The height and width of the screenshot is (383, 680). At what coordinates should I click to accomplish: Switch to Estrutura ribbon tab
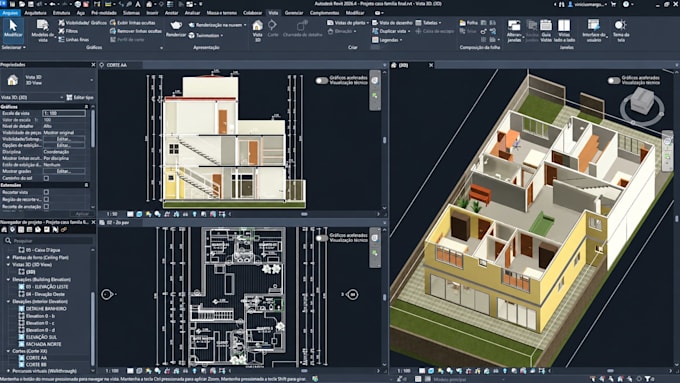coord(62,13)
